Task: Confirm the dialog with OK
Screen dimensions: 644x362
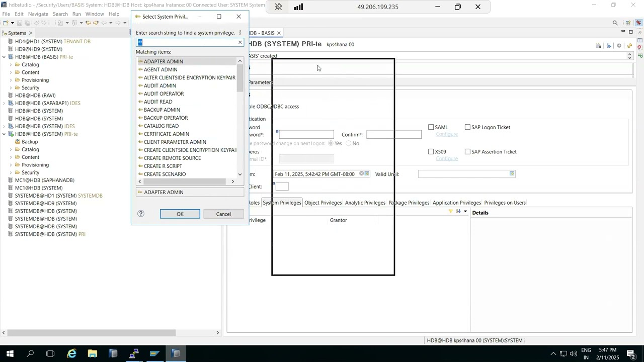Action: point(180,214)
